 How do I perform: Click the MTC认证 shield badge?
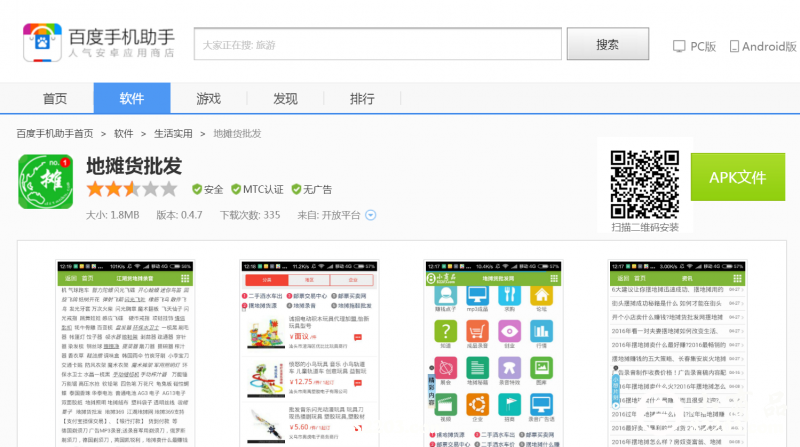[x=236, y=189]
